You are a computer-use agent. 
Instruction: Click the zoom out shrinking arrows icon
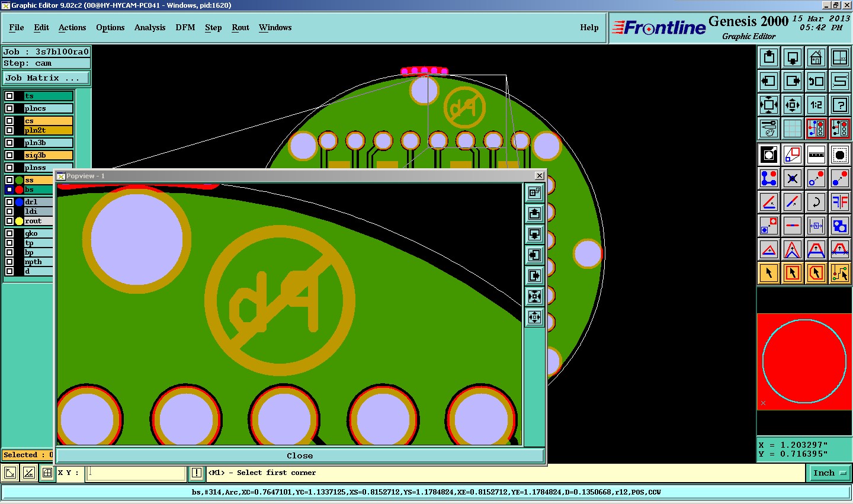coord(793,105)
